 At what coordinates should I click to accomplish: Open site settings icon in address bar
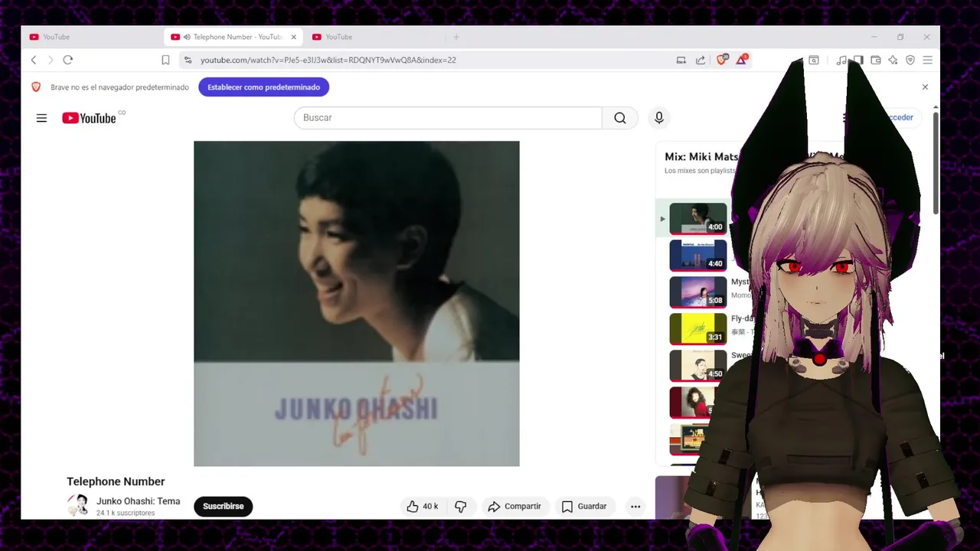point(188,60)
